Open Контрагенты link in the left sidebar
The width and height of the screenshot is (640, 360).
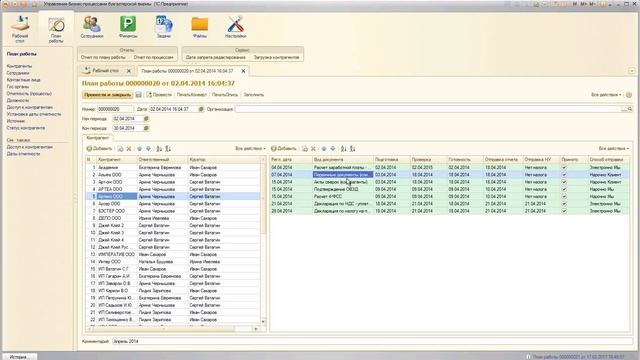coord(19,66)
